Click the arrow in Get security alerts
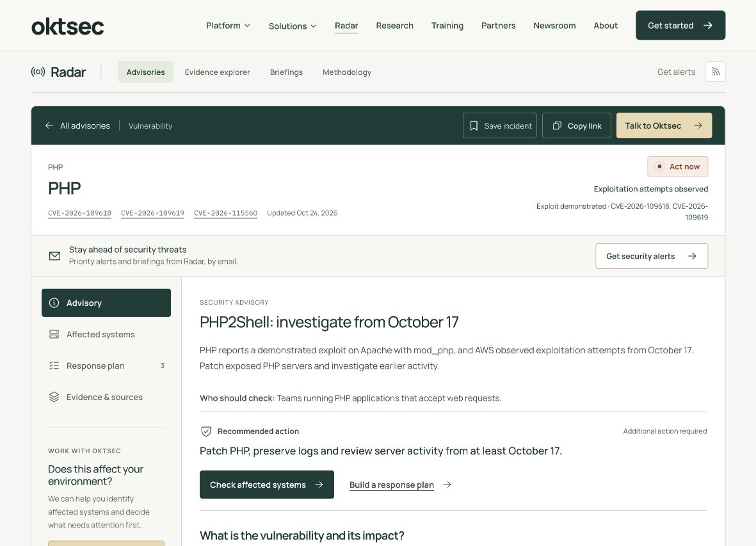The width and height of the screenshot is (756, 546). click(x=692, y=256)
